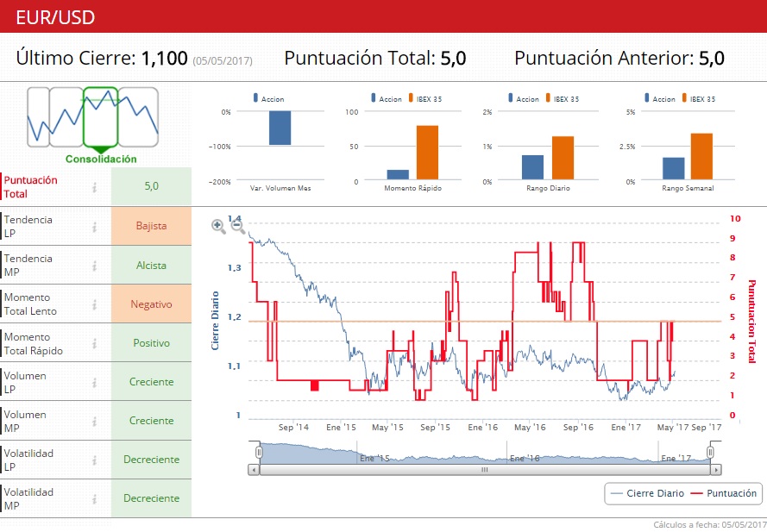Select the Consolidación phase thumbnail box
Viewport: 767px width, 532px height.
[100, 117]
